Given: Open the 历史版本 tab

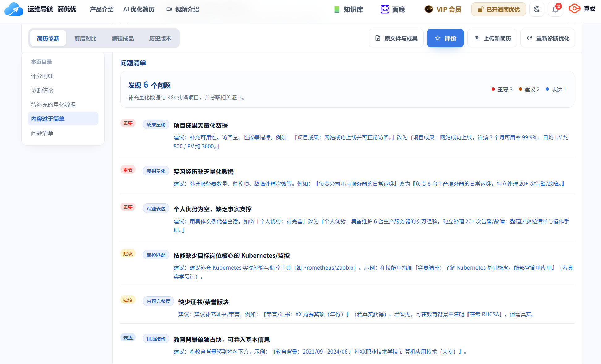Looking at the screenshot, I should pos(160,38).
